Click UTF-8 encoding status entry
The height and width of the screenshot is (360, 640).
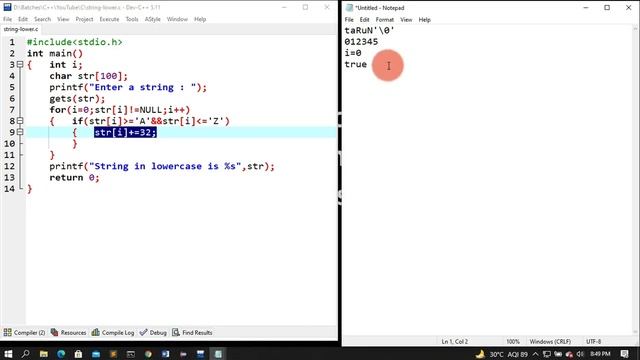pyautogui.click(x=593, y=342)
